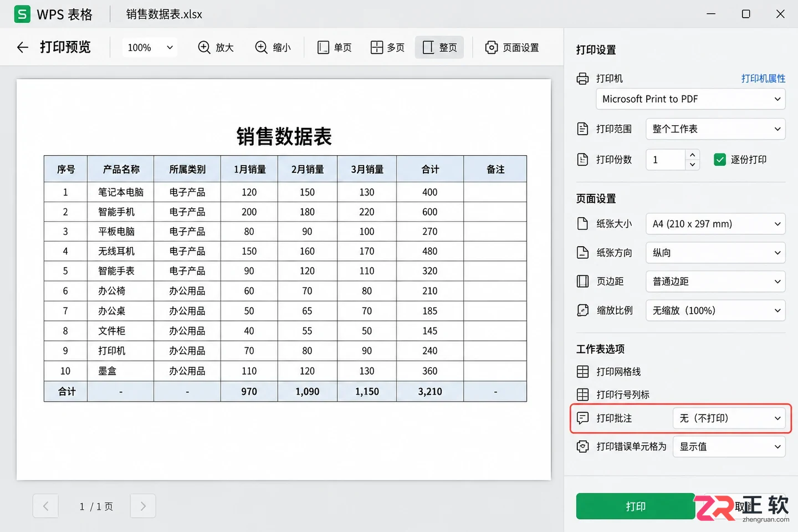Open the Microsoft Print to PDF printer dropdown
798x532 pixels.
690,99
